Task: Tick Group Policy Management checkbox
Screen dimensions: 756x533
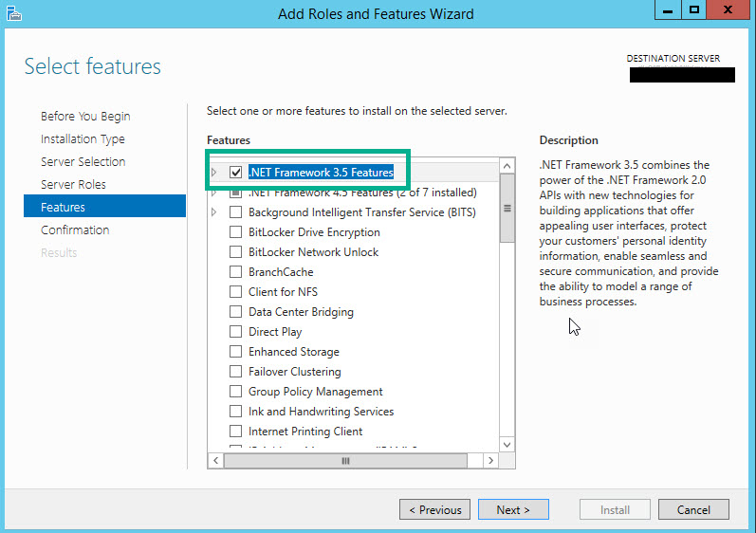Action: point(235,392)
